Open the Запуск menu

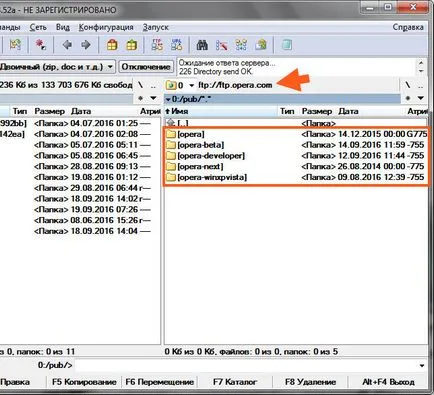coord(156,27)
